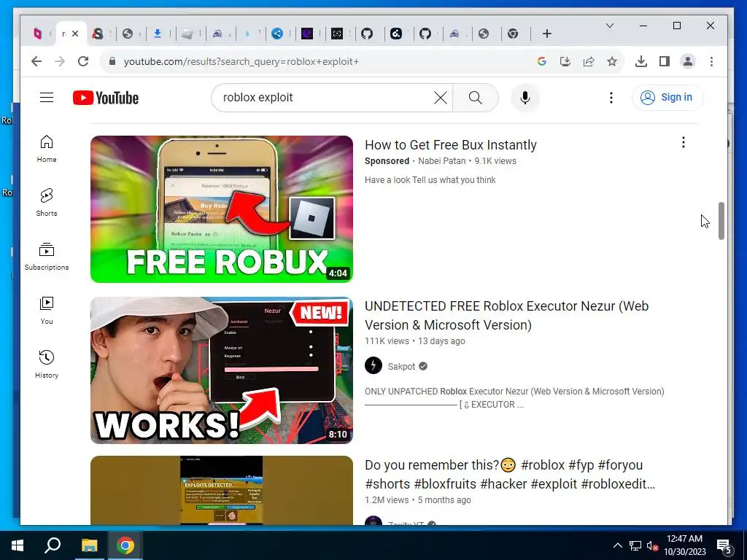The width and height of the screenshot is (747, 560).
Task: Click the address bar URL
Action: pyautogui.click(x=241, y=61)
